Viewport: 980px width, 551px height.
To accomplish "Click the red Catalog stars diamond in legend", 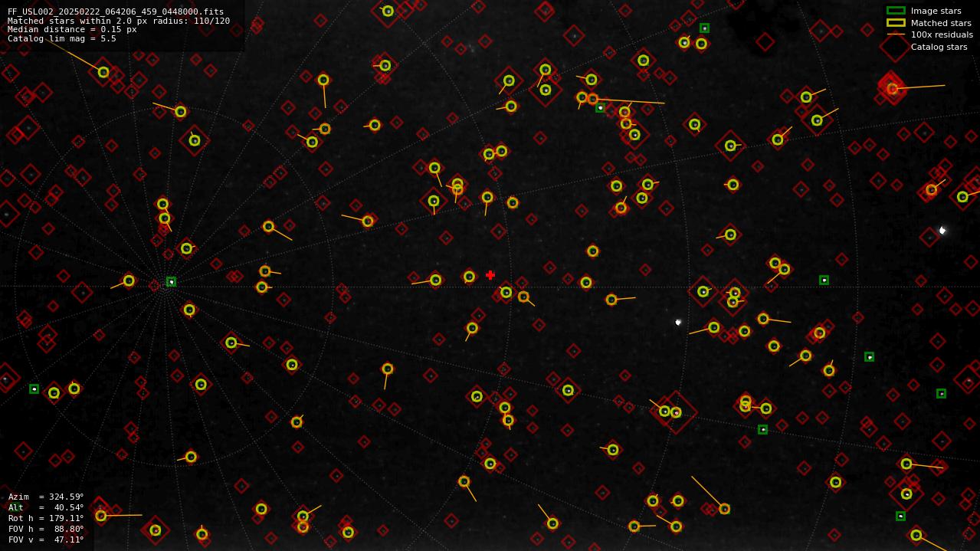I will pos(896,47).
